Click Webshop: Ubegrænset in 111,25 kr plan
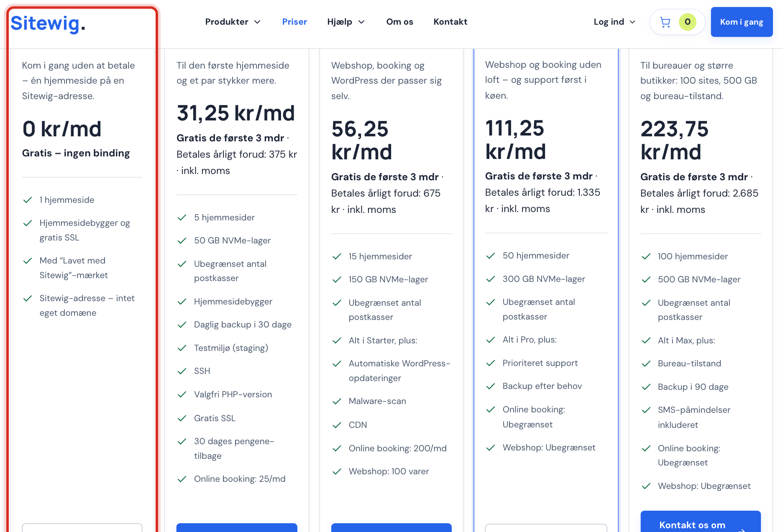This screenshot has height=532, width=783. point(549,448)
